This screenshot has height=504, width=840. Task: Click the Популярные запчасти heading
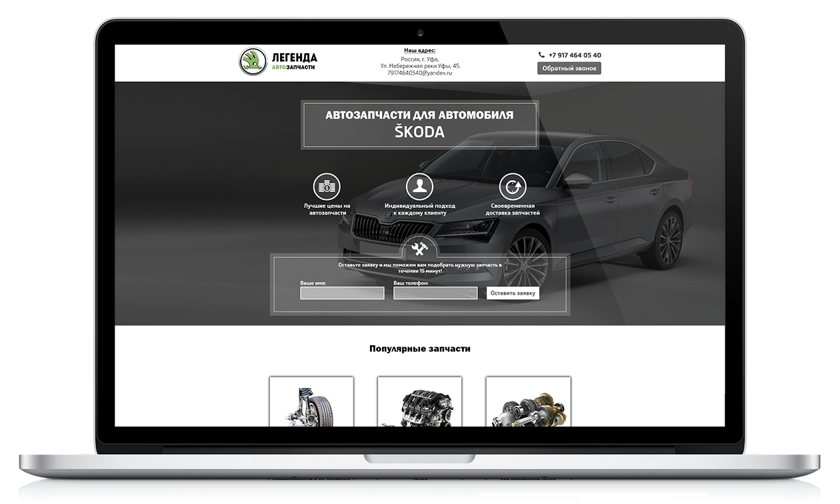click(420, 349)
